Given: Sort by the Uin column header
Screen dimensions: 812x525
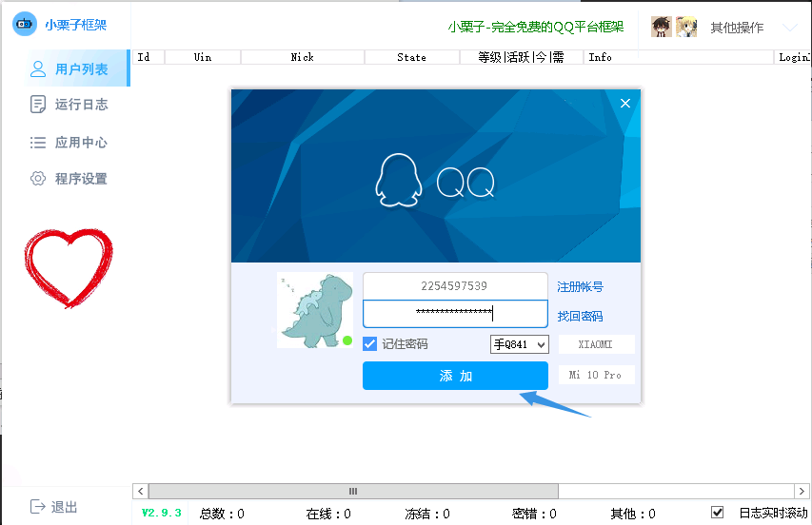Looking at the screenshot, I should pos(203,57).
